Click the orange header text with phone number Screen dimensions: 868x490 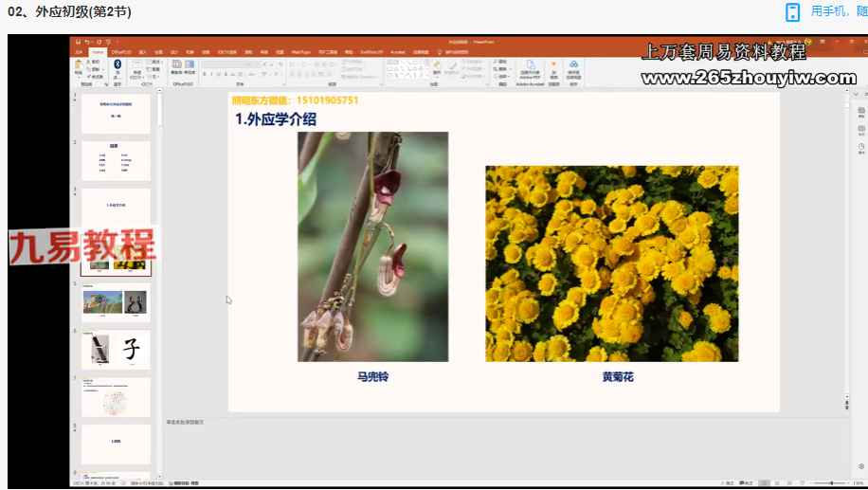[x=295, y=100]
